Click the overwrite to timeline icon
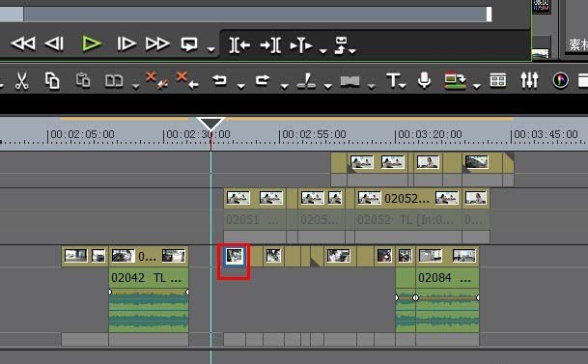 pyautogui.click(x=341, y=45)
